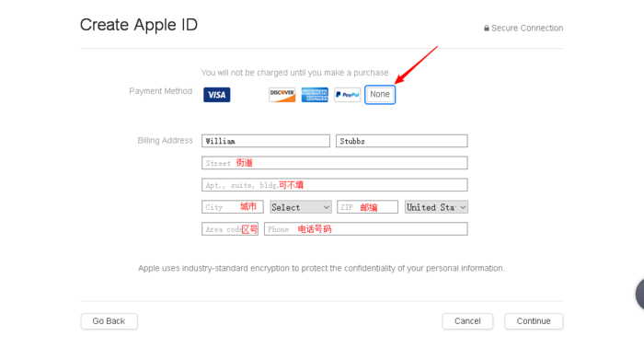Click into the City input field

pyautogui.click(x=233, y=207)
